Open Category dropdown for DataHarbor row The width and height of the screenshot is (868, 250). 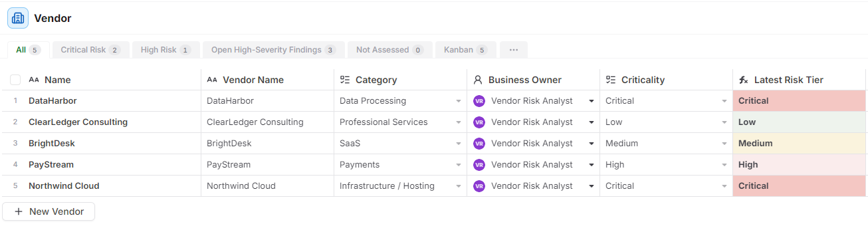(459, 101)
